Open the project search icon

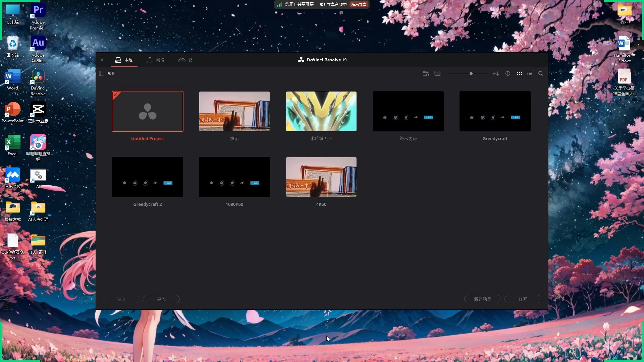click(x=541, y=74)
